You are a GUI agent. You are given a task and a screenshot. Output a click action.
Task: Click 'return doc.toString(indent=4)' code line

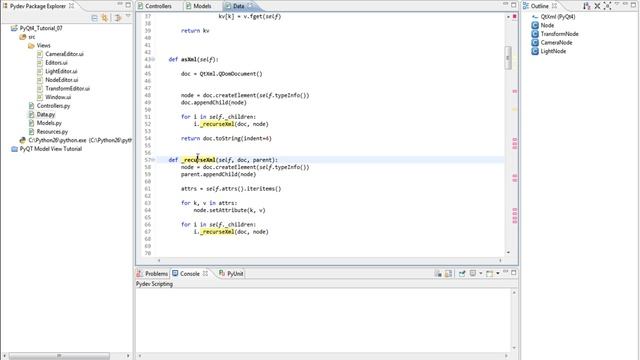pos(226,138)
